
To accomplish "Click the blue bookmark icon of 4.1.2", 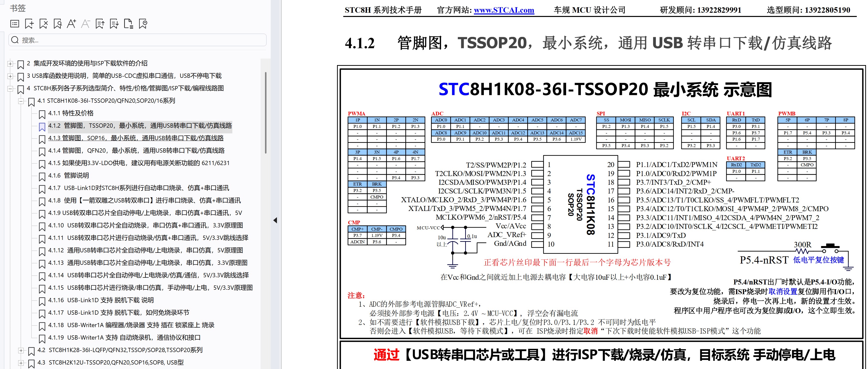I will 42,127.
